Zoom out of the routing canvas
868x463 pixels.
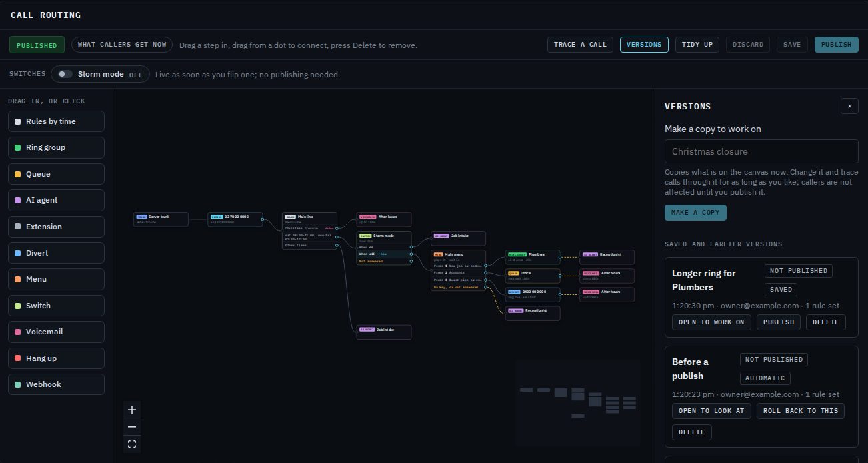(132, 427)
